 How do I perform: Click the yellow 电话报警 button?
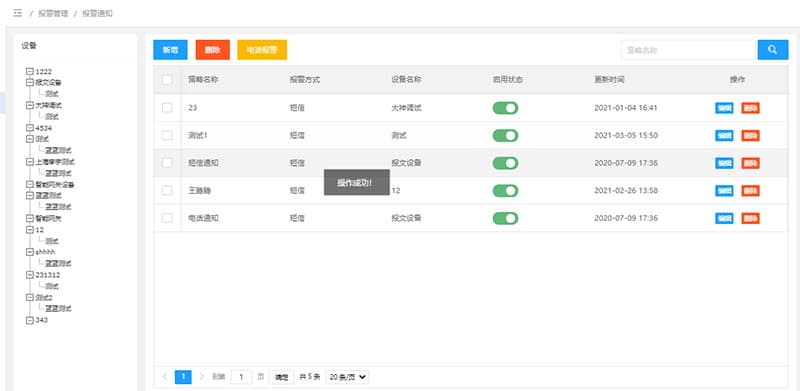click(262, 50)
